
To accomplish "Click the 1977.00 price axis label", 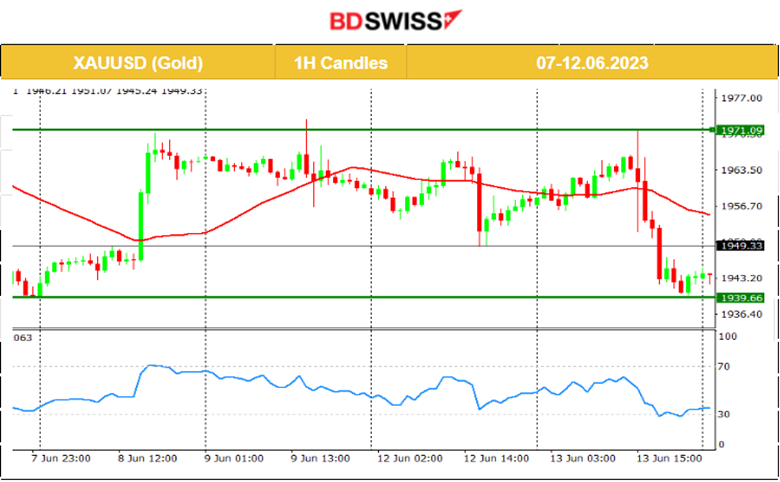I will [743, 98].
